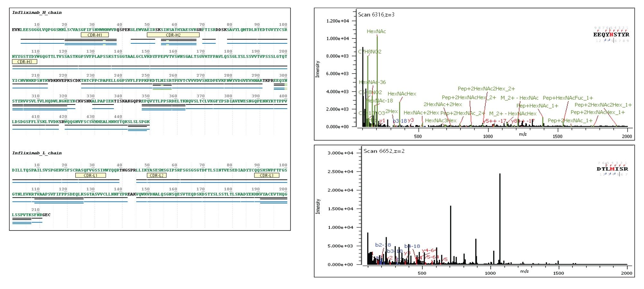Click the "2HexNAc+2Hex" annotation
Viewport: 644px width, 289px height.
click(x=443, y=104)
